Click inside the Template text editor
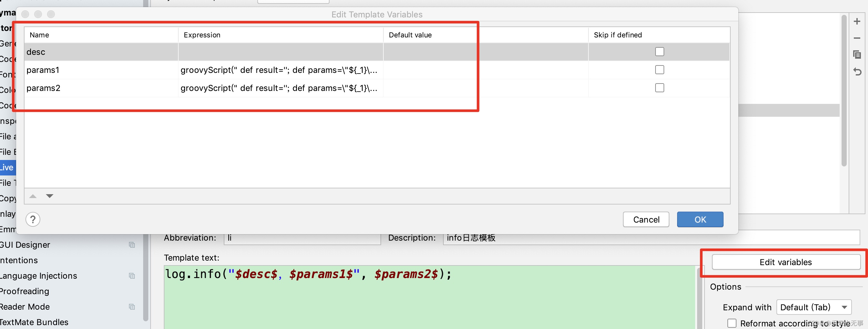This screenshot has width=868, height=329. tap(429, 297)
